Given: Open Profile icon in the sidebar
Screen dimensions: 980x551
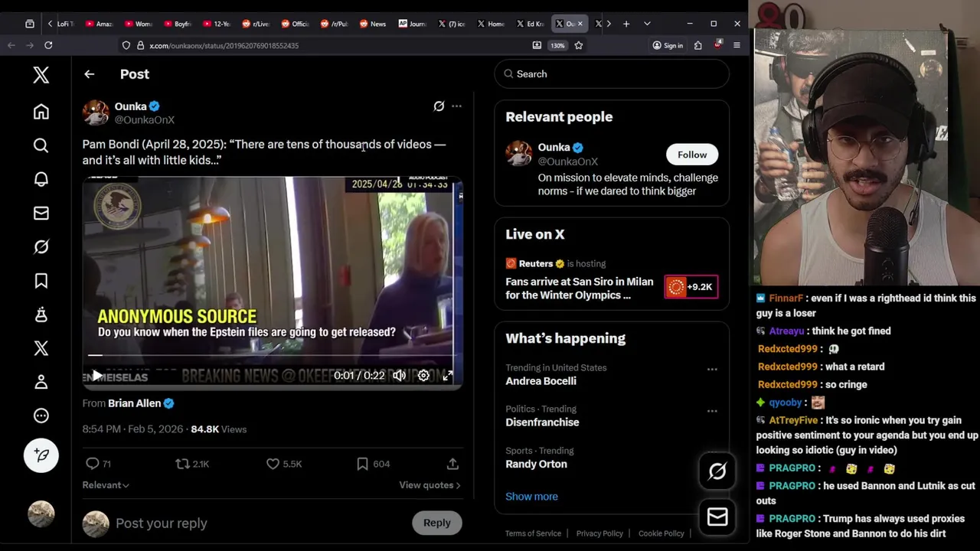Looking at the screenshot, I should pyautogui.click(x=41, y=382).
